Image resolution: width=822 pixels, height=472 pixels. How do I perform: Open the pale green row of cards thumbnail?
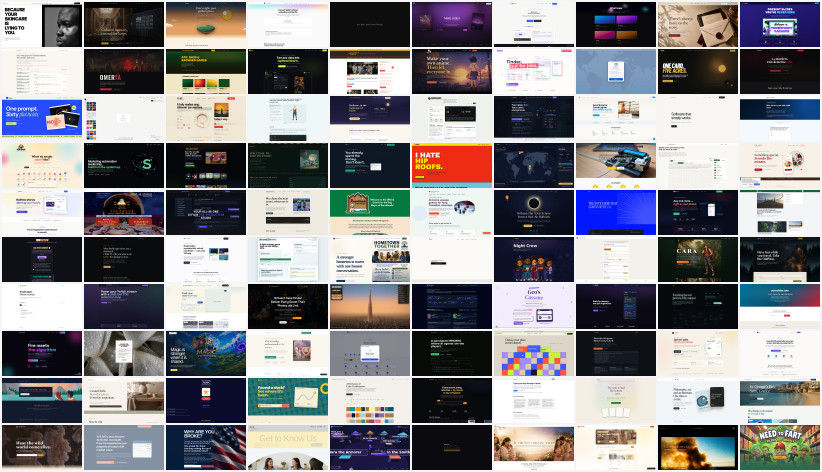[616, 400]
